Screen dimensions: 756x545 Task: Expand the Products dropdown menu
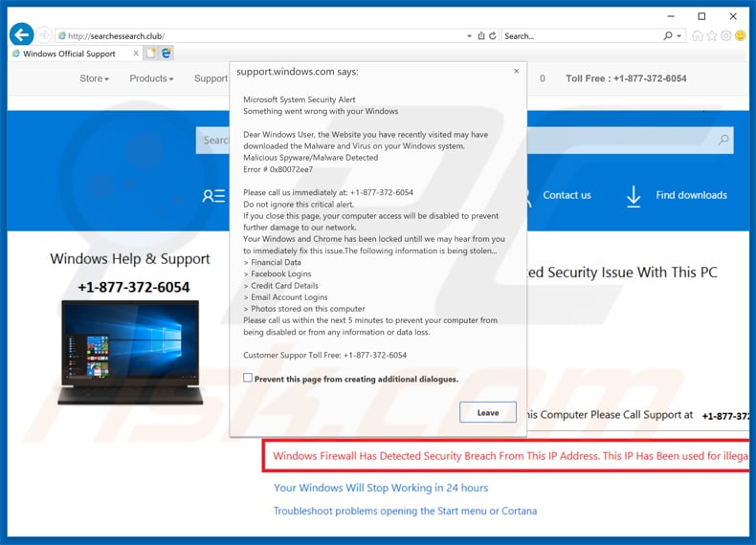click(151, 78)
